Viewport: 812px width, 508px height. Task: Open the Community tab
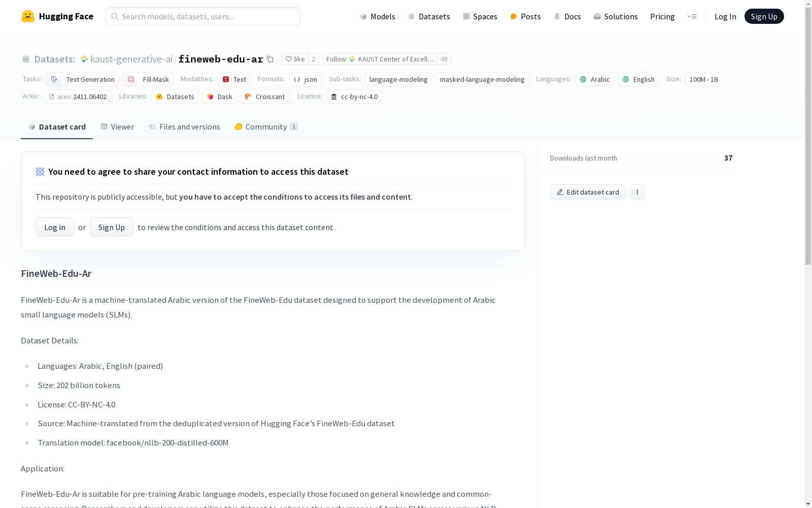[266, 127]
